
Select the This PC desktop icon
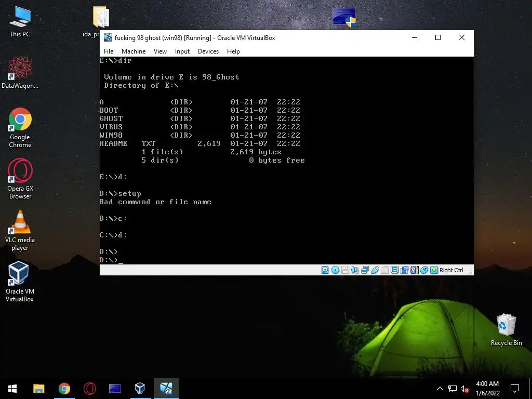[x=20, y=22]
